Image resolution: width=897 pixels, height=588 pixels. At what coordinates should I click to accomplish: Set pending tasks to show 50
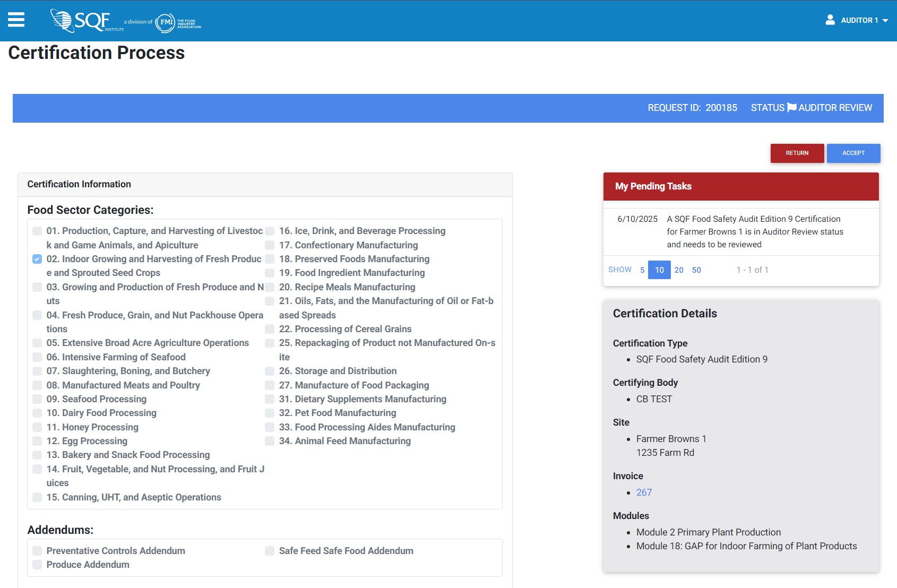click(696, 270)
